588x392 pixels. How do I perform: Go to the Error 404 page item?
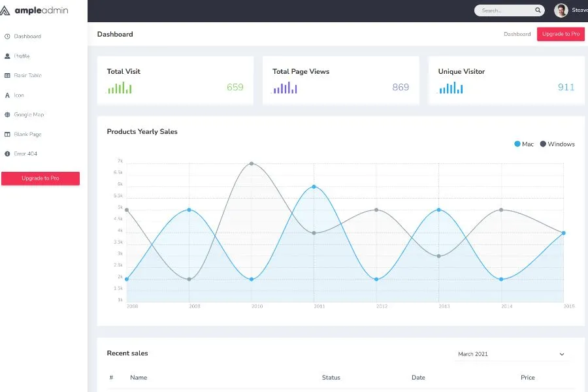(x=25, y=154)
